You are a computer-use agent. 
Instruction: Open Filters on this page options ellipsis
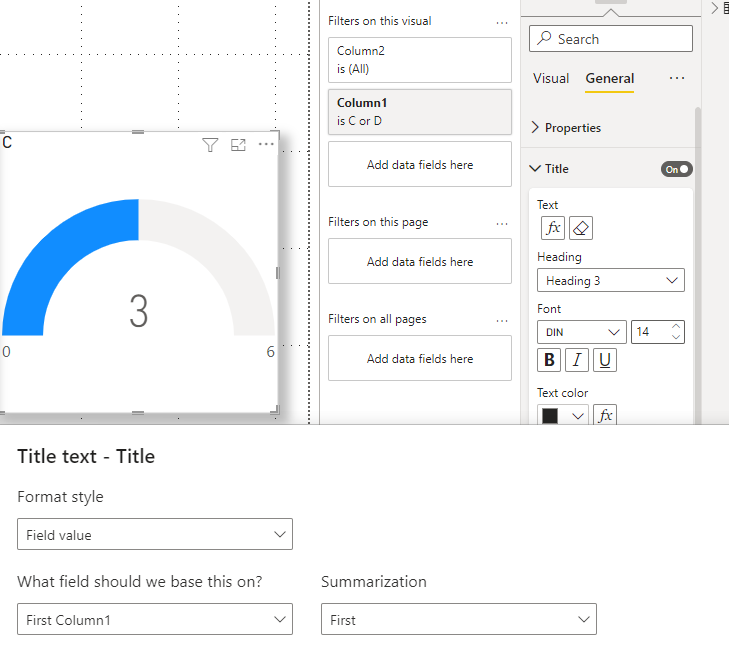pos(502,224)
